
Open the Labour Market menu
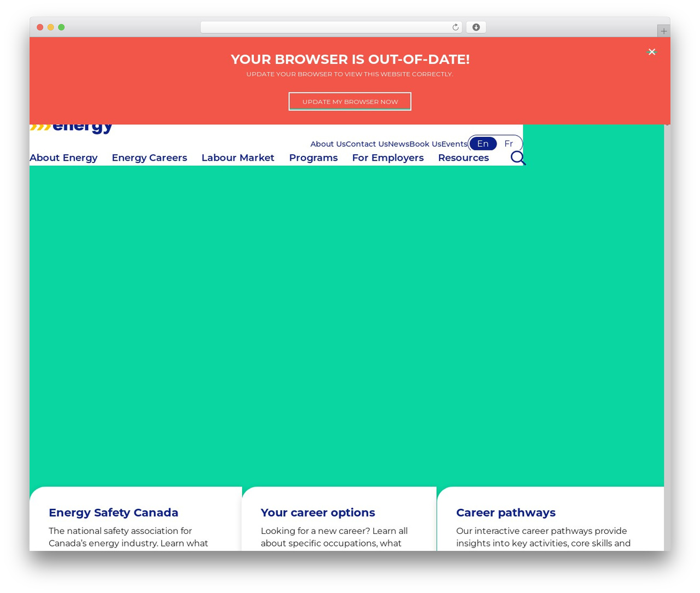point(238,158)
